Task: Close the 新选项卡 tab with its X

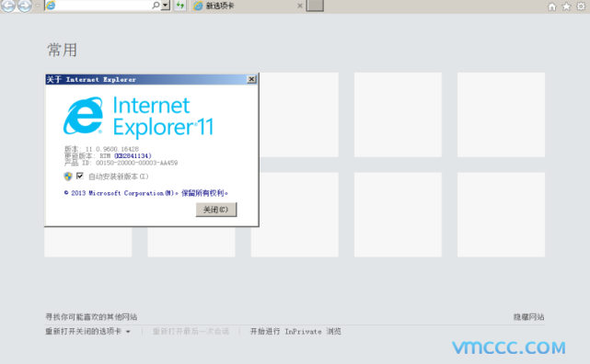Action: 300,6
